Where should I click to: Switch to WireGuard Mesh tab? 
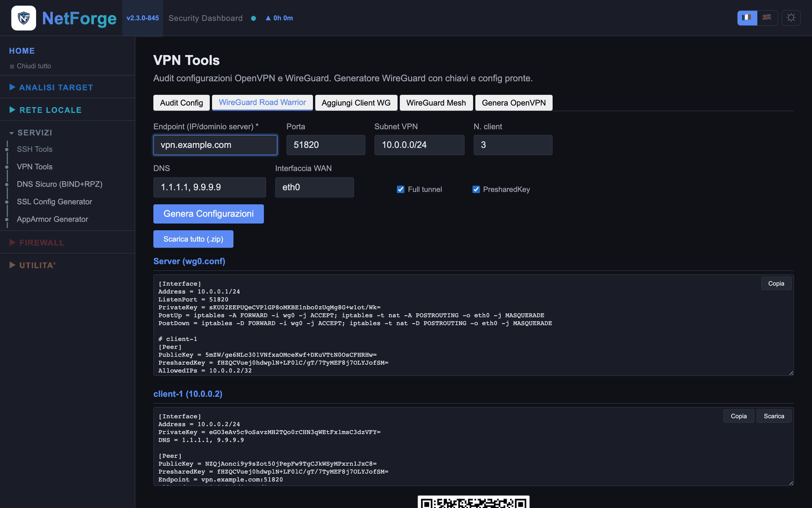click(x=436, y=103)
